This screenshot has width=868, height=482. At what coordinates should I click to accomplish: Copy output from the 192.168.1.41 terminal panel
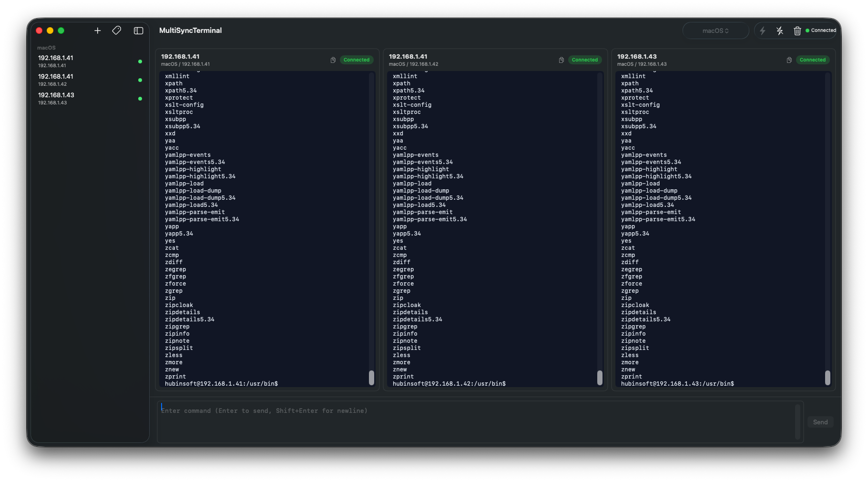(333, 60)
